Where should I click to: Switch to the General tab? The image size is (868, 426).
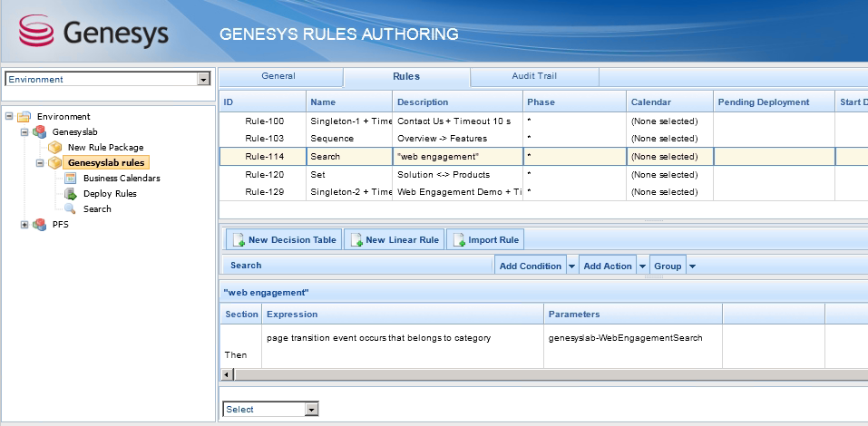[x=278, y=77]
